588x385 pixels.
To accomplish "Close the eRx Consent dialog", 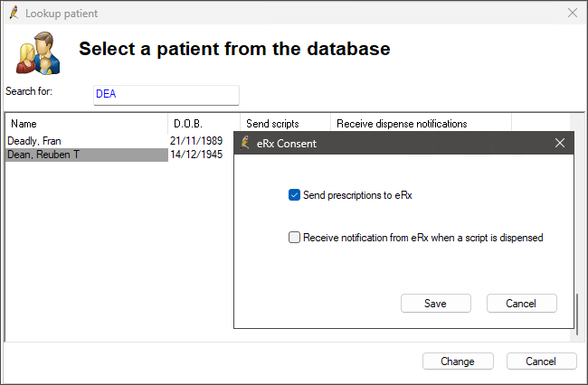I will (559, 143).
